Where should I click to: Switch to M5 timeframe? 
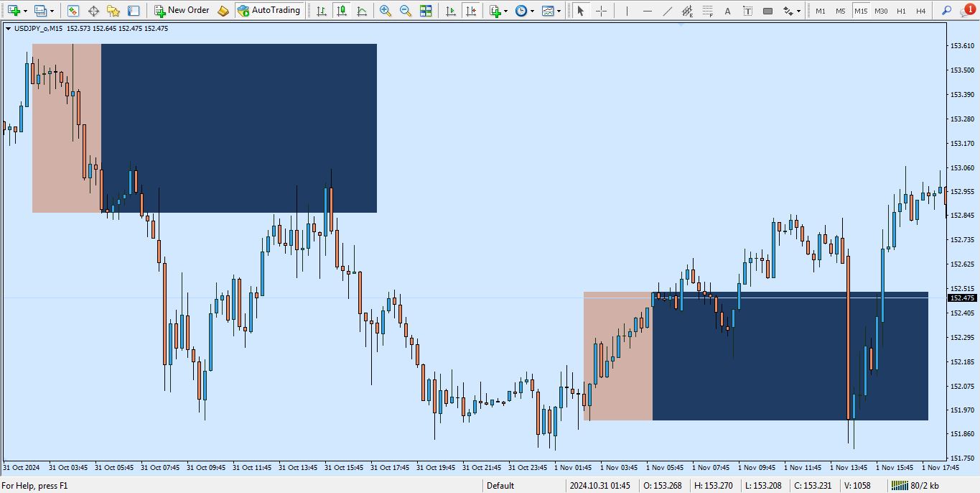[840, 11]
